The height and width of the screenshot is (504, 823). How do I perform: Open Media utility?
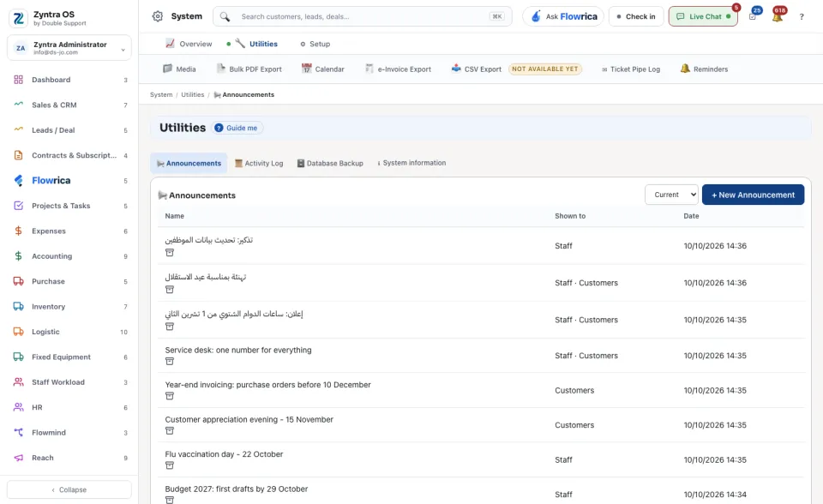(x=179, y=69)
